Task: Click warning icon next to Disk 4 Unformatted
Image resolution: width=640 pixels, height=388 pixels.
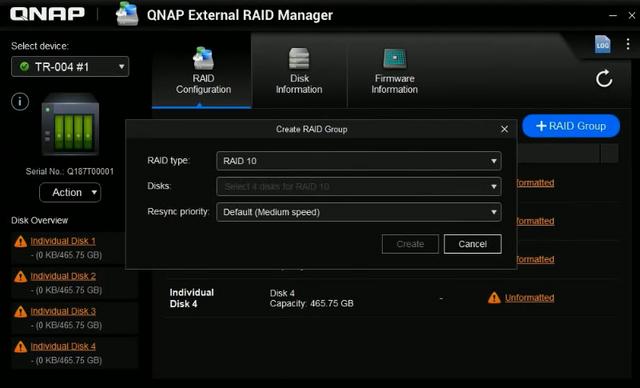Action: [494, 298]
